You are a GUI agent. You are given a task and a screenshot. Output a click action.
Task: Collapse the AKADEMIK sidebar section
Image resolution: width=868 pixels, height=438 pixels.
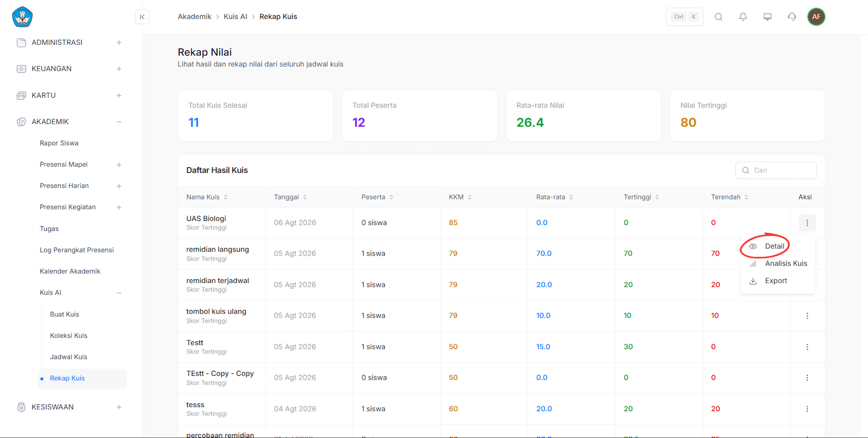[x=119, y=122]
